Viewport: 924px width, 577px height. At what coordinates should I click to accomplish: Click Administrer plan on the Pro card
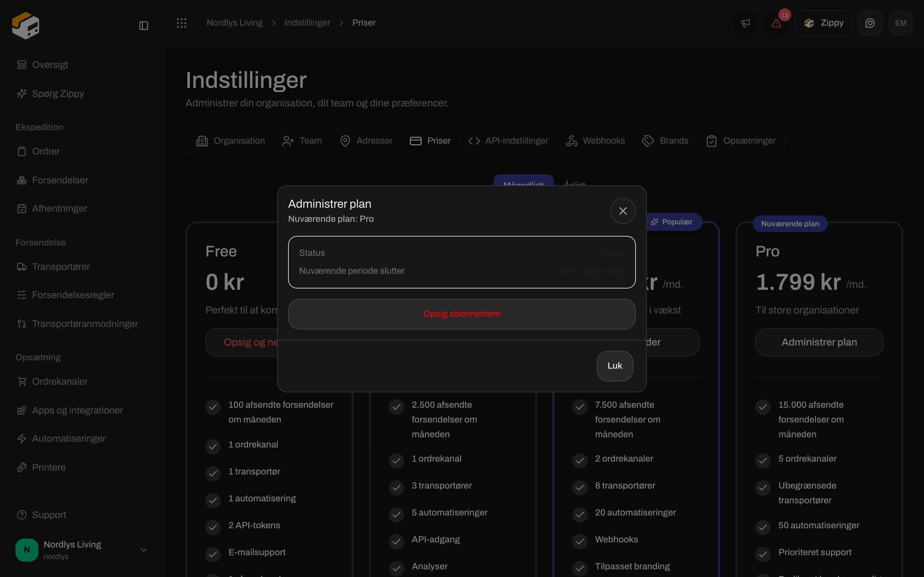[819, 342]
